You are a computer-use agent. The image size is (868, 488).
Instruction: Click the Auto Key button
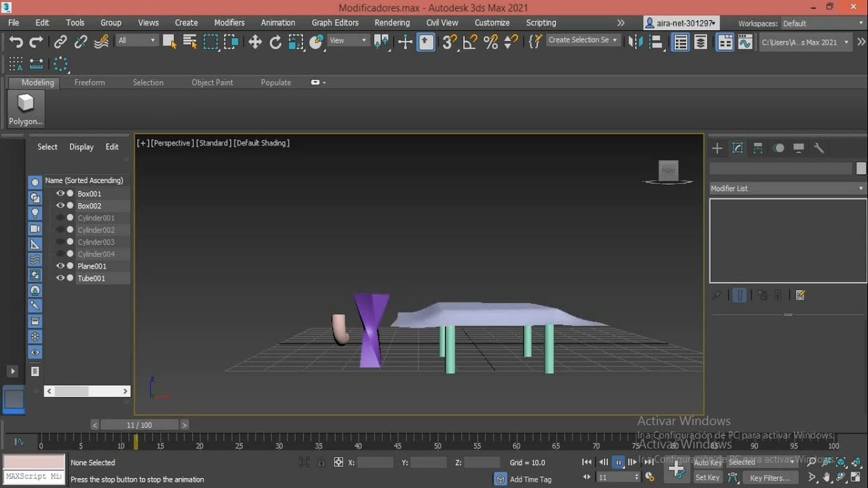pyautogui.click(x=707, y=462)
